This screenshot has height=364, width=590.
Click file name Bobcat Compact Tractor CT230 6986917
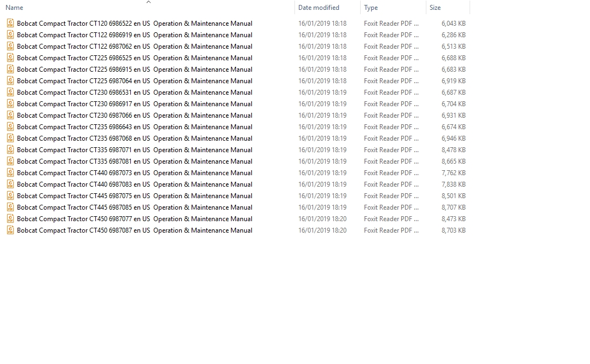point(135,104)
